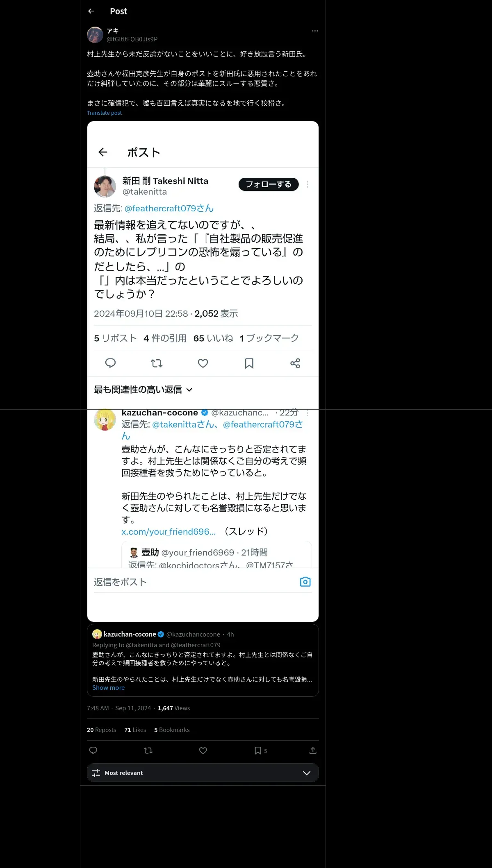View the 20 Reposts list
The image size is (492, 868).
tap(101, 730)
